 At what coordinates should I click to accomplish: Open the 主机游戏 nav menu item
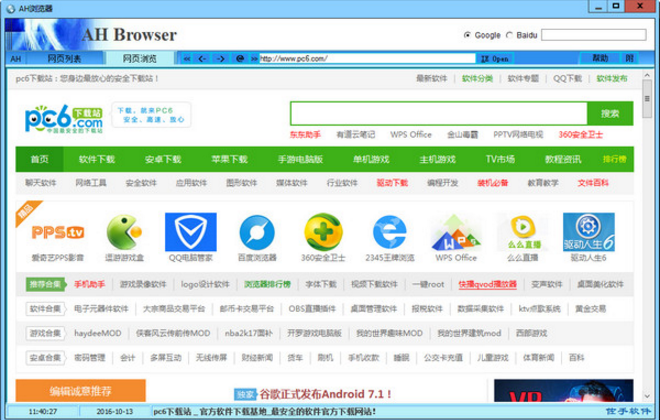(437, 159)
